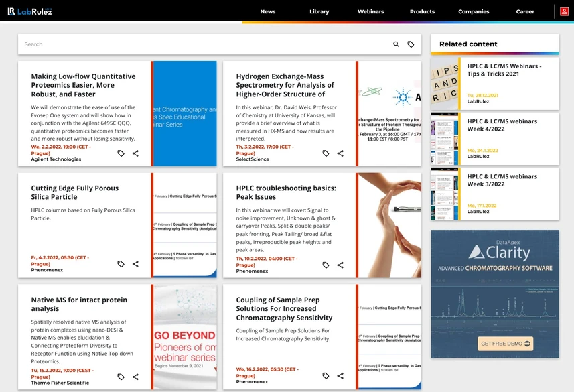Click date Tu, 28.12.2021 in related content

482,95
